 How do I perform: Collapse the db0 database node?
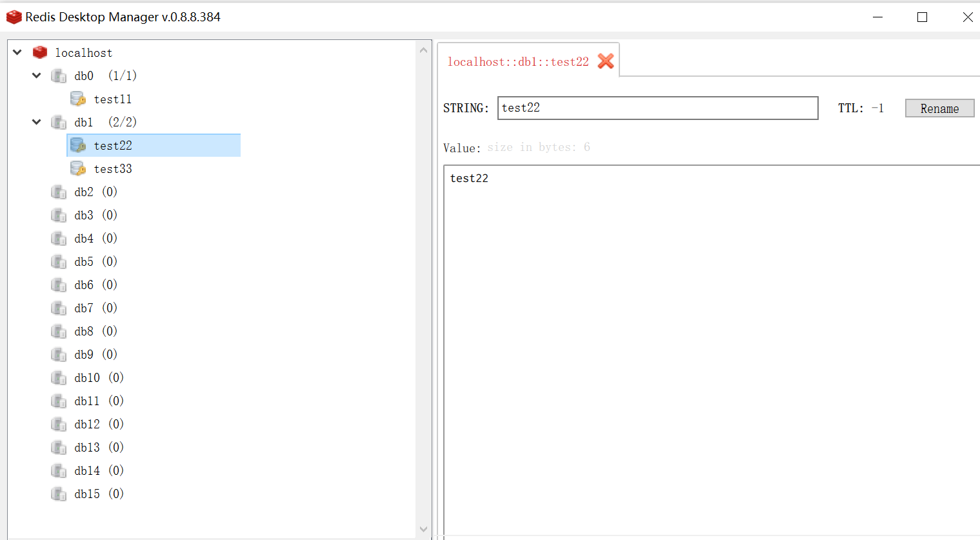(x=37, y=75)
